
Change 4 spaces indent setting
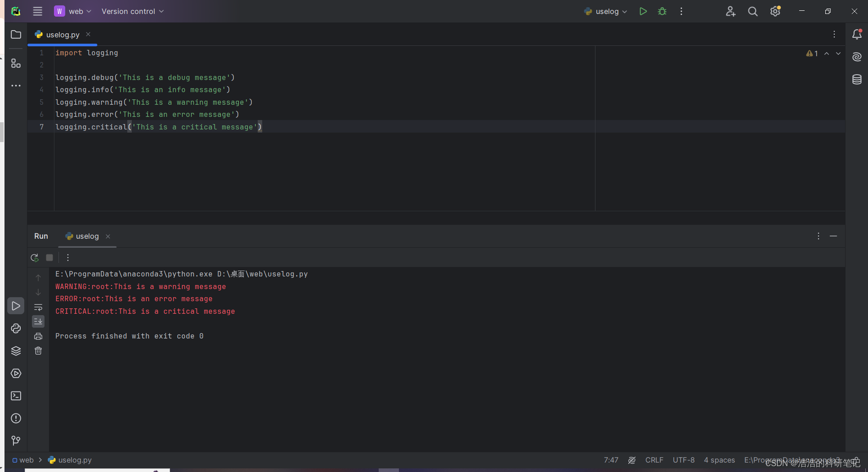click(x=719, y=460)
